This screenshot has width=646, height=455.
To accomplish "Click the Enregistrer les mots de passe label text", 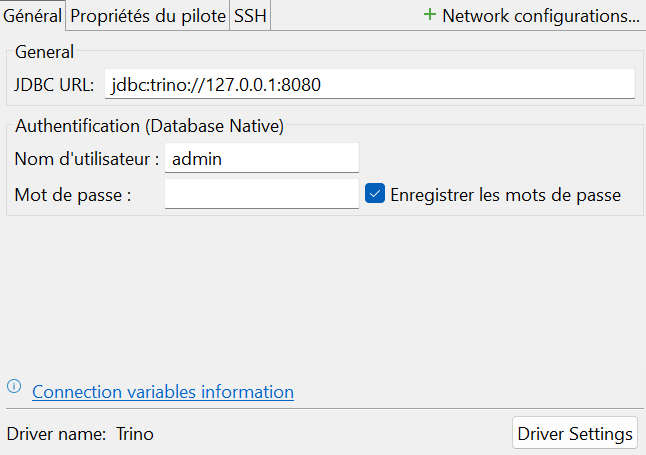I will (505, 195).
